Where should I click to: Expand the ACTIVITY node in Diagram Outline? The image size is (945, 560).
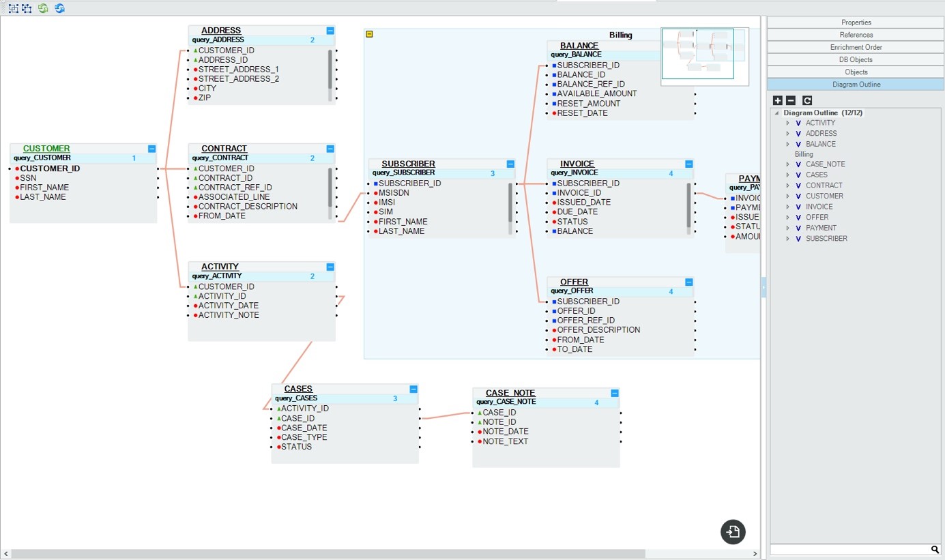click(x=787, y=123)
